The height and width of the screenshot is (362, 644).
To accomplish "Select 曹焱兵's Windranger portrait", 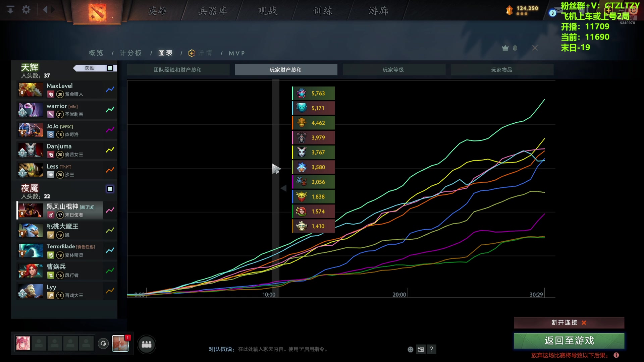I will click(31, 270).
